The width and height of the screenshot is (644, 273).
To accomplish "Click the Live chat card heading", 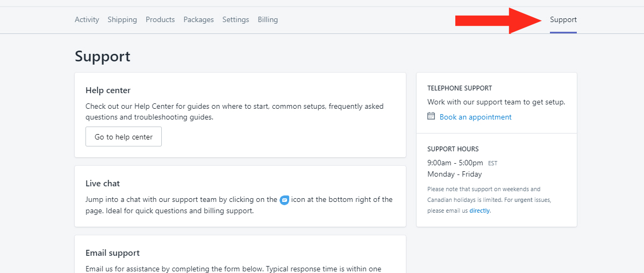I will (x=103, y=184).
